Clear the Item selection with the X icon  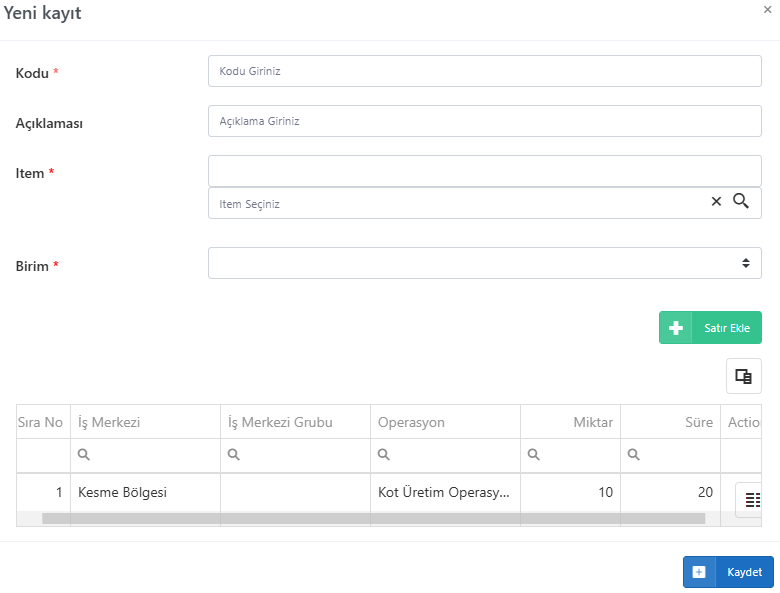click(716, 201)
